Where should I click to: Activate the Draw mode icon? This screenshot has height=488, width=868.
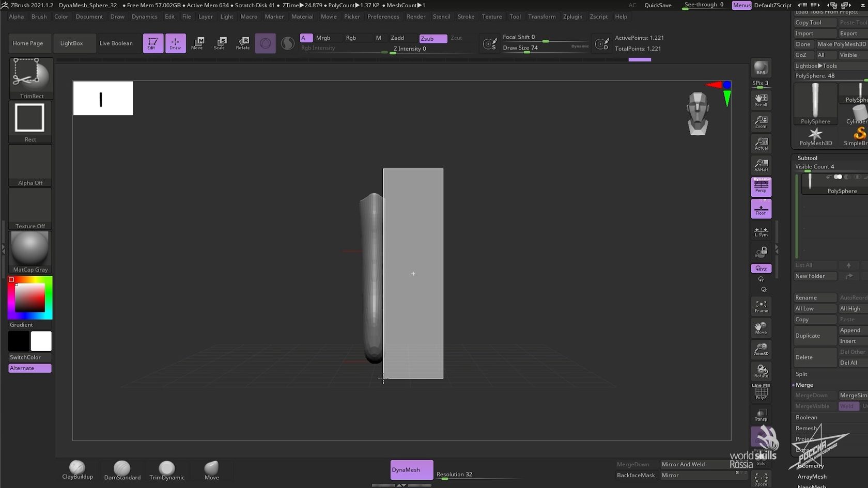tap(176, 43)
